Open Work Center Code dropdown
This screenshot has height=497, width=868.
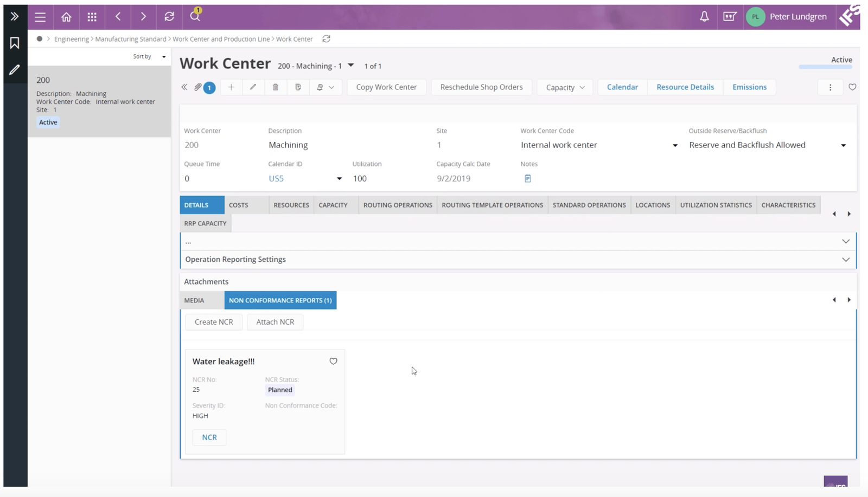point(675,145)
